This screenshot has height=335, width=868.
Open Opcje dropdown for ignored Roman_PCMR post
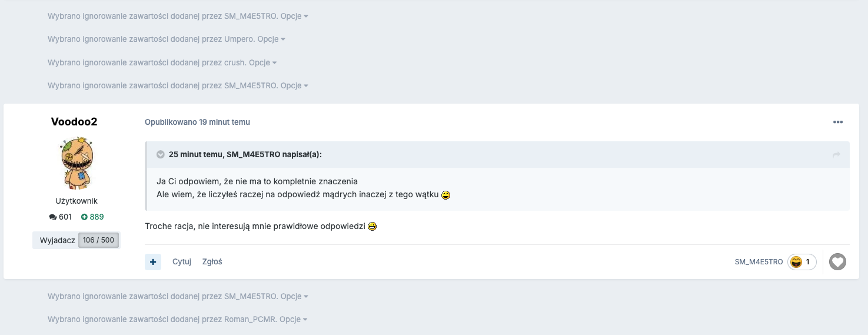[x=294, y=320]
